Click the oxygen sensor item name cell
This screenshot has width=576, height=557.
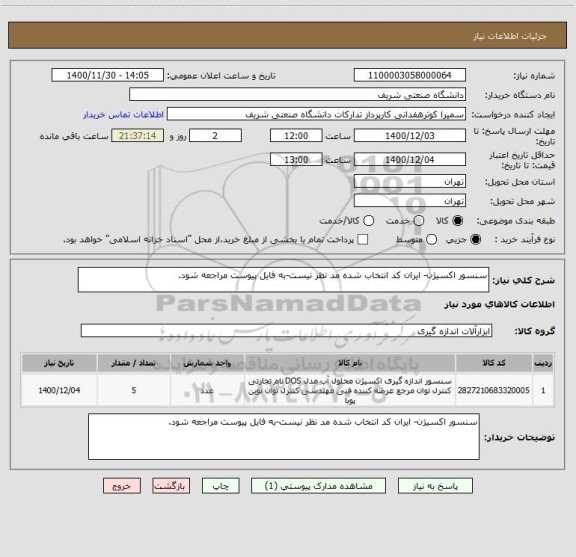350,390
